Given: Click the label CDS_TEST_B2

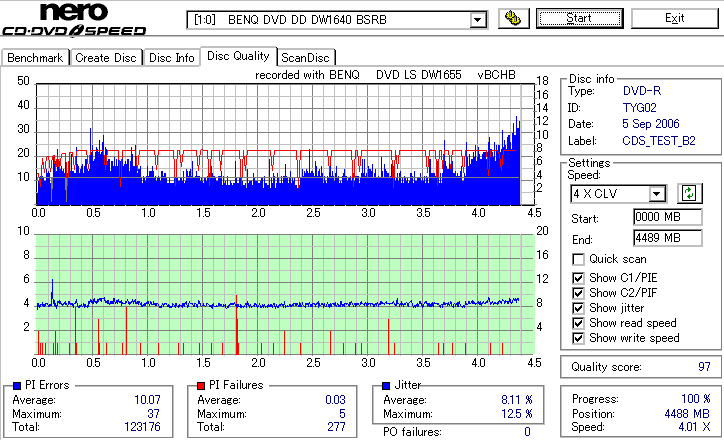Looking at the screenshot, I should coord(659,141).
